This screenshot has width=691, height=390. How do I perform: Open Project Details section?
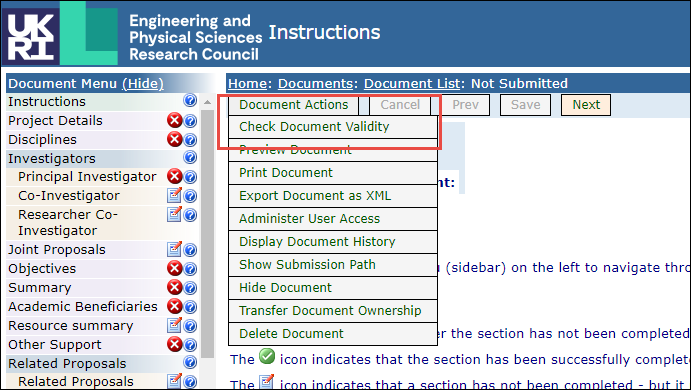click(x=55, y=120)
